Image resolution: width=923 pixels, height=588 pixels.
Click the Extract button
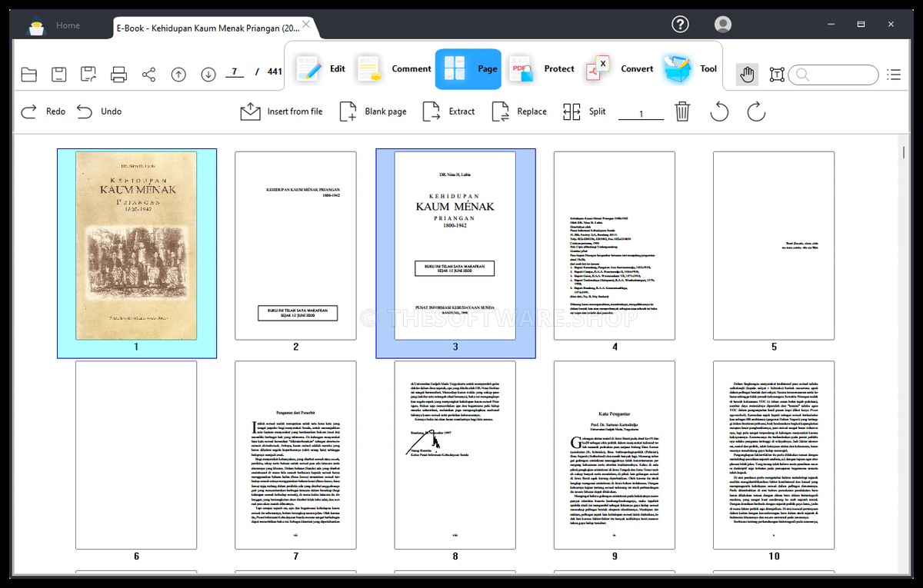pos(449,112)
